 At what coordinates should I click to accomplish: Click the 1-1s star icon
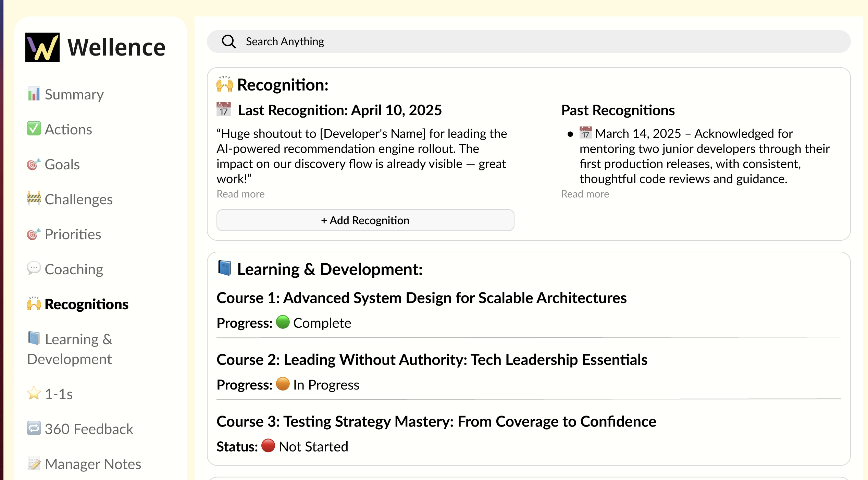click(x=34, y=393)
